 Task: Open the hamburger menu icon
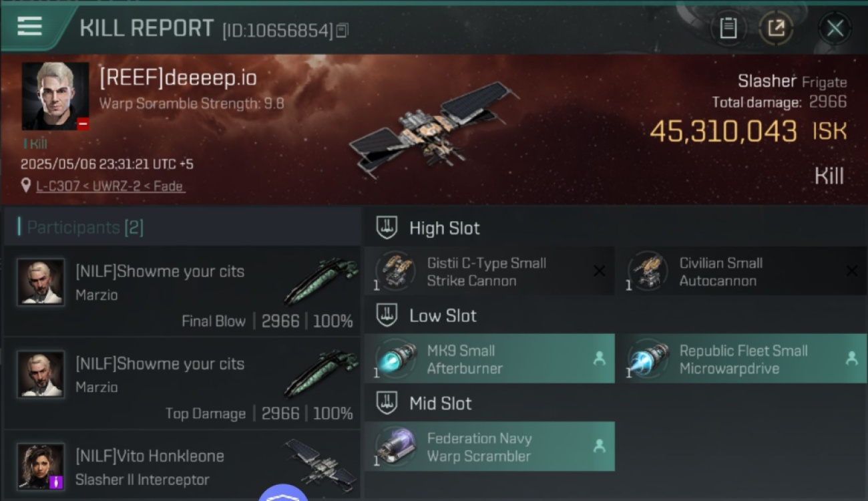(29, 26)
